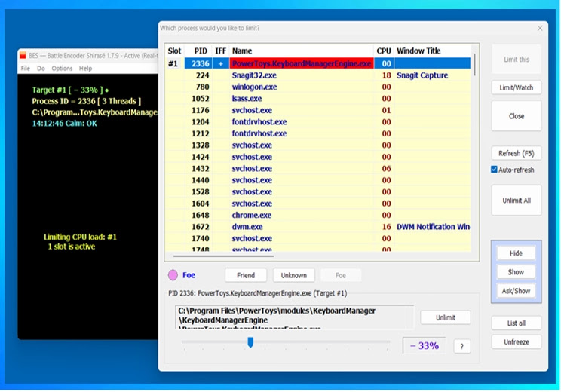Select the chrome.exe process row

(318, 216)
